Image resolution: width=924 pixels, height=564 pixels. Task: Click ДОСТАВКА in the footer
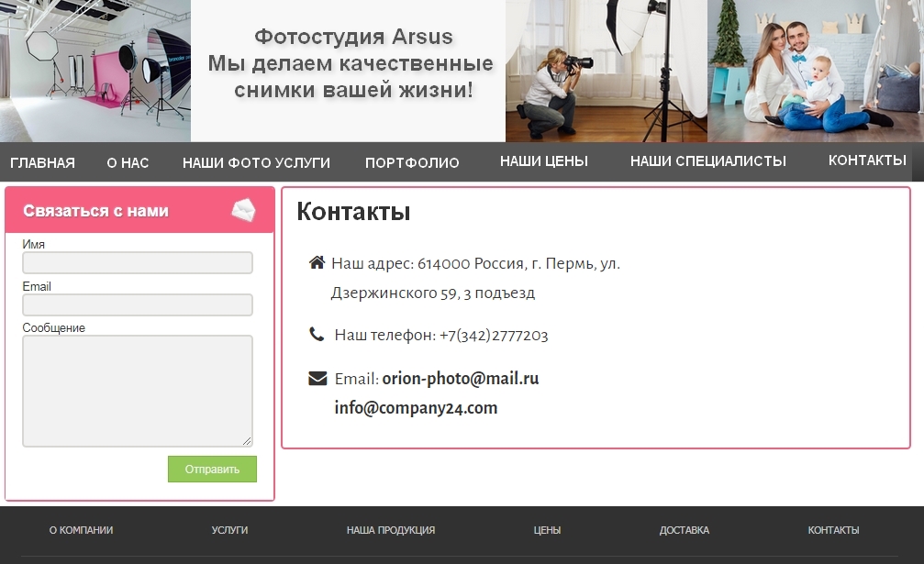684,530
